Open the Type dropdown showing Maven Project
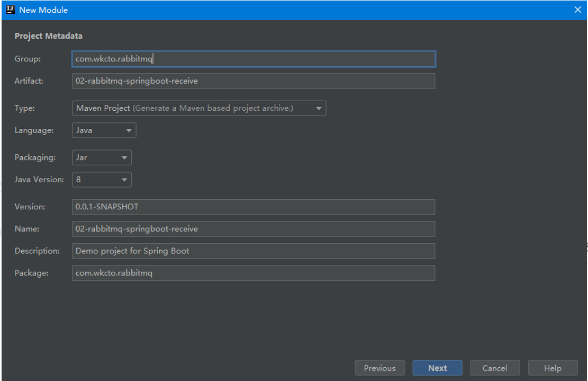Image resolution: width=588 pixels, height=381 pixels. click(199, 109)
